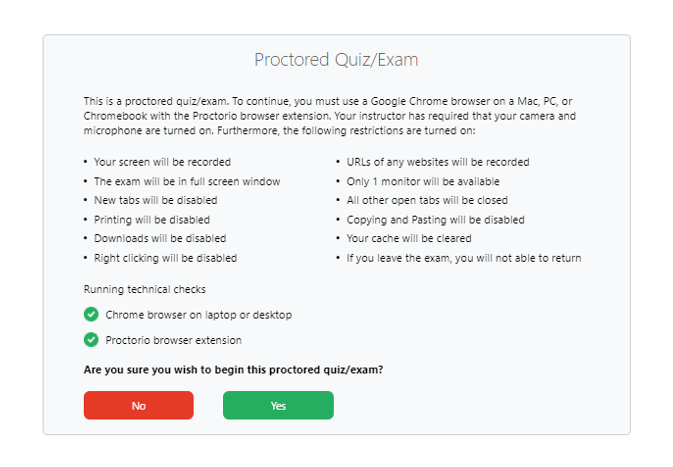Click the "you will not able to return" warning
This screenshot has width=673, height=467.
[463, 258]
